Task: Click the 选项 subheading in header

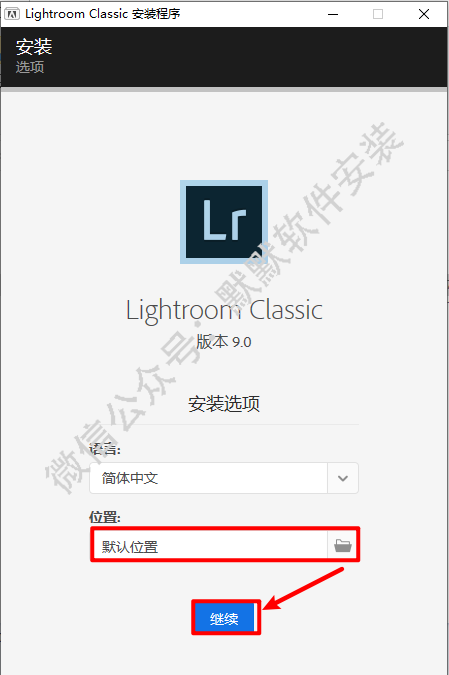Action: 30,67
